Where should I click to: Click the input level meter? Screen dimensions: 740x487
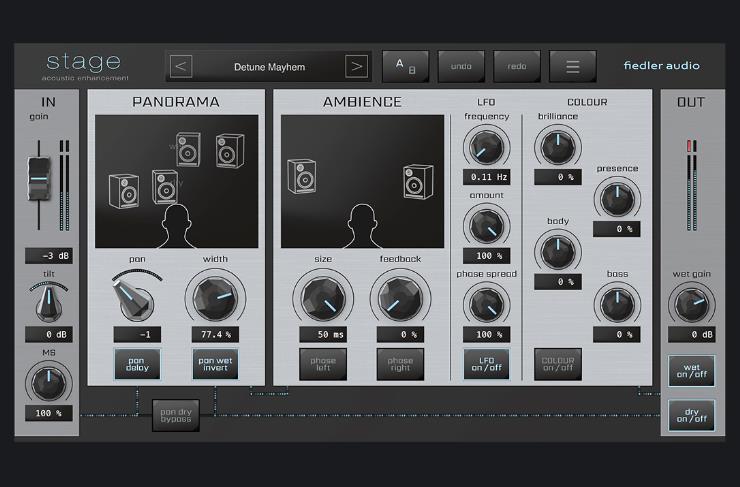tap(65, 185)
